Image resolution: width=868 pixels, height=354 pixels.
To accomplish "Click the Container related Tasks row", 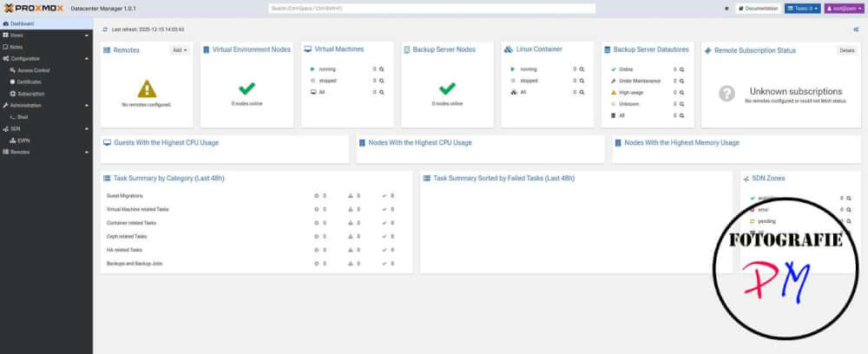I will [x=256, y=223].
